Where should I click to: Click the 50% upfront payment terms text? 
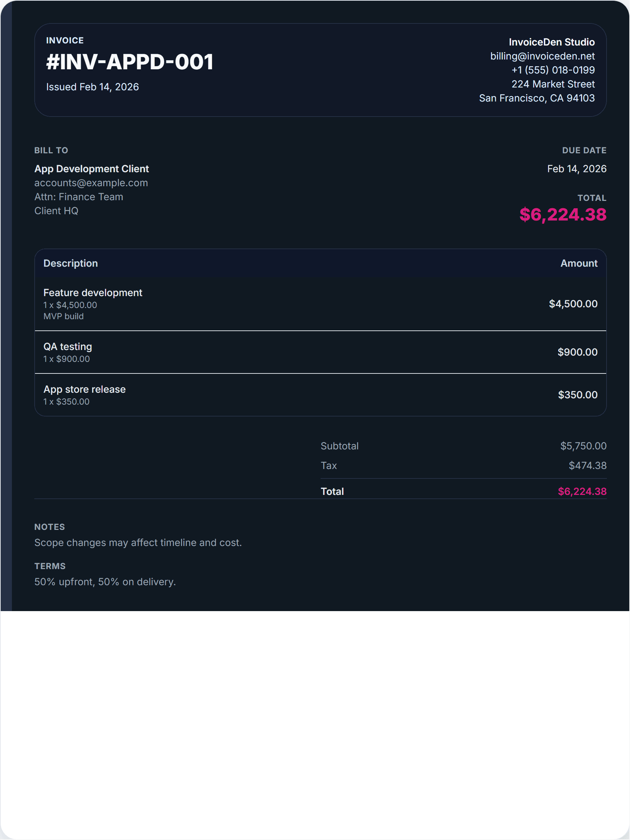pos(105,582)
